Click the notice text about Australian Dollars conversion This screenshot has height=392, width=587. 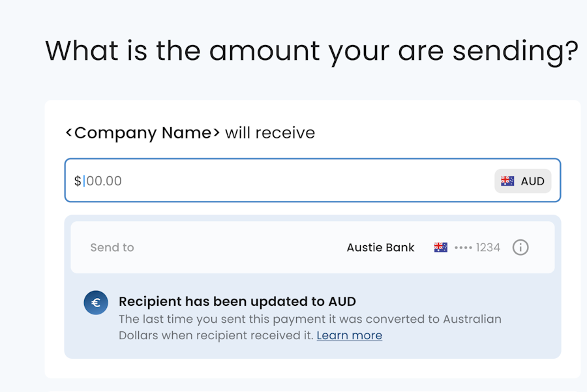click(217, 336)
